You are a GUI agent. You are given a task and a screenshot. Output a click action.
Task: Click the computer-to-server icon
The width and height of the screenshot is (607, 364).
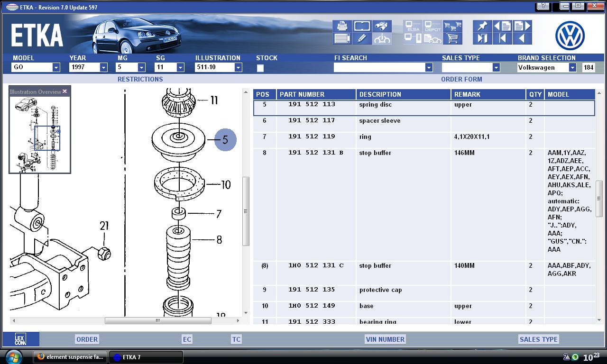point(412,38)
